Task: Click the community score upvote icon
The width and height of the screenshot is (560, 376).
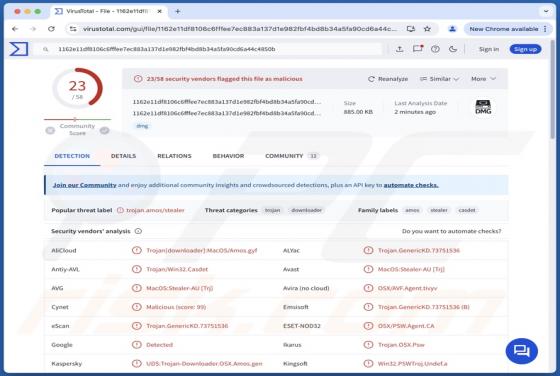Action: [x=104, y=130]
